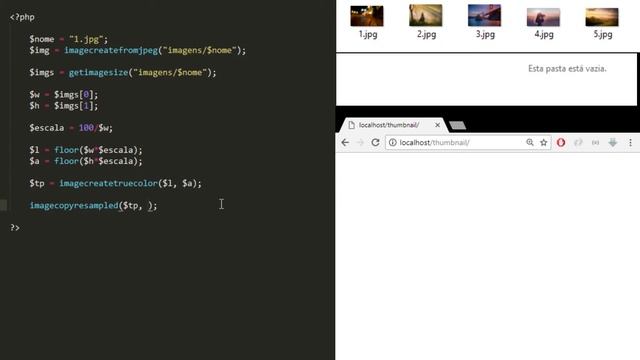Viewport: 640px width, 360px height.
Task: Close the localhost/thumbnail/ tab
Action: 438,125
